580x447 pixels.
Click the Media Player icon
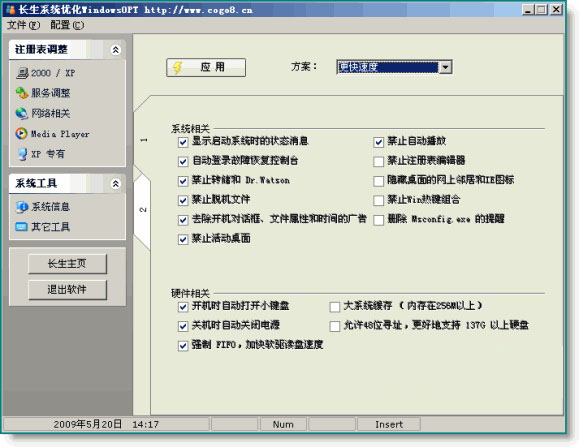point(21,133)
